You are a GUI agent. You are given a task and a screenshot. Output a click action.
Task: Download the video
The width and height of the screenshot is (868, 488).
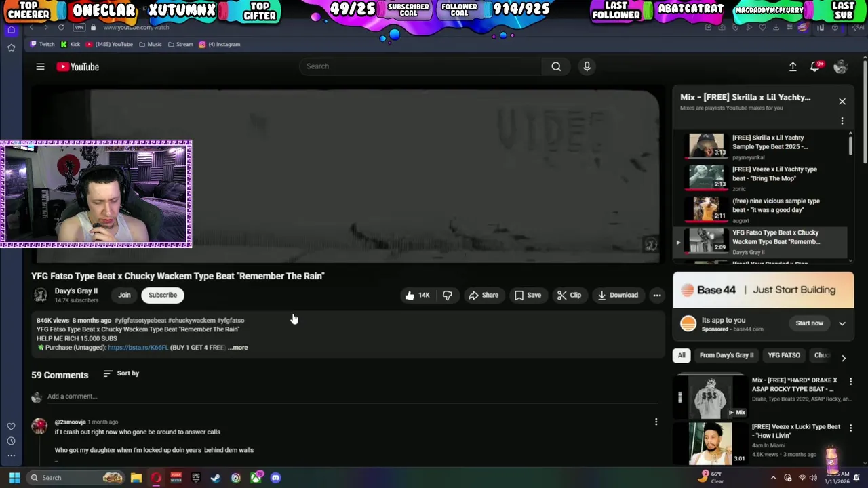coord(618,295)
